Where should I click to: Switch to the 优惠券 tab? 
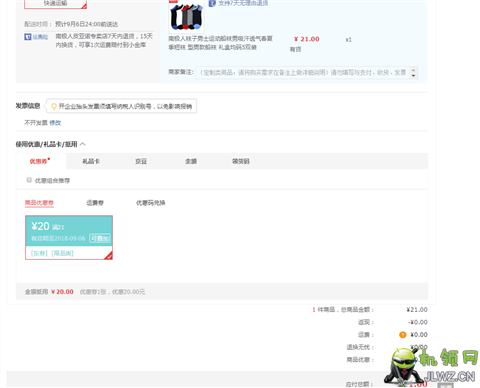click(39, 161)
